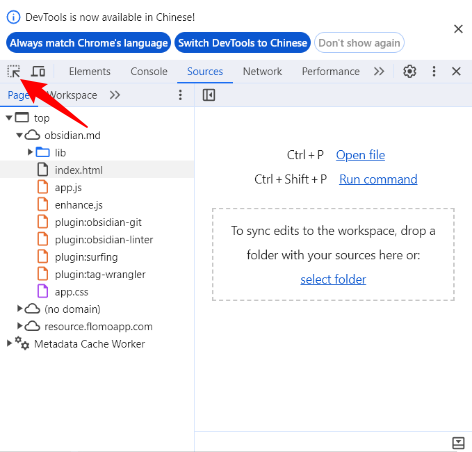Toggle the console drawer icon at bottom
This screenshot has width=472, height=452.
tap(458, 443)
